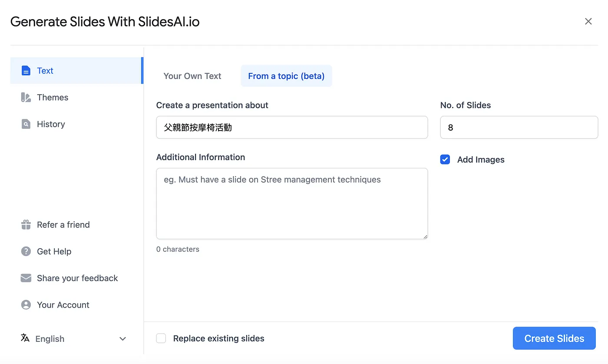
Task: Click the Additional Information text area
Action: click(x=292, y=203)
